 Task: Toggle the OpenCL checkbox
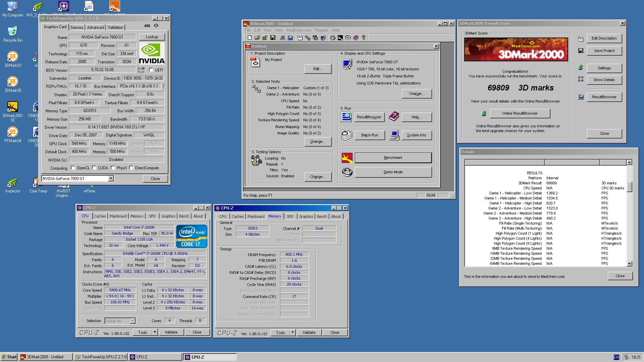pyautogui.click(x=73, y=168)
